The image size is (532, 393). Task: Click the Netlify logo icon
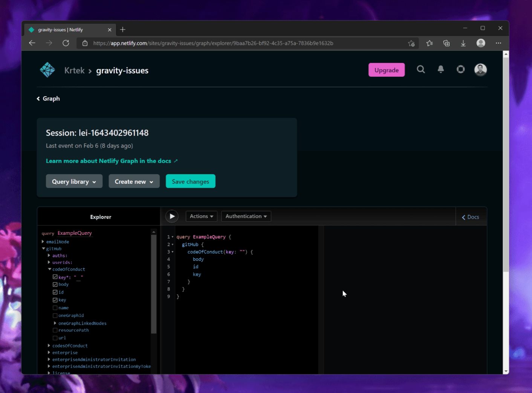point(47,70)
